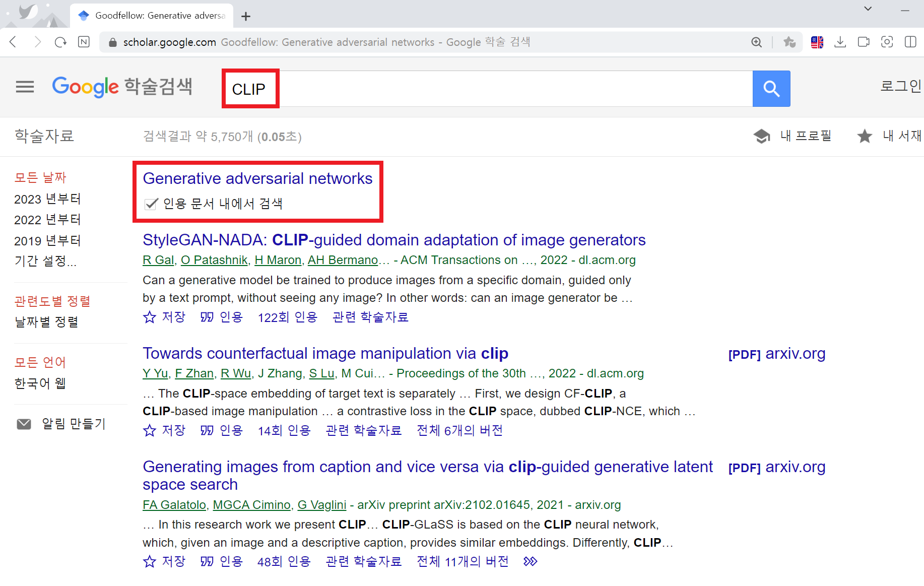Open author G Vaglini profile
Image resolution: width=924 pixels, height=586 pixels.
(322, 505)
